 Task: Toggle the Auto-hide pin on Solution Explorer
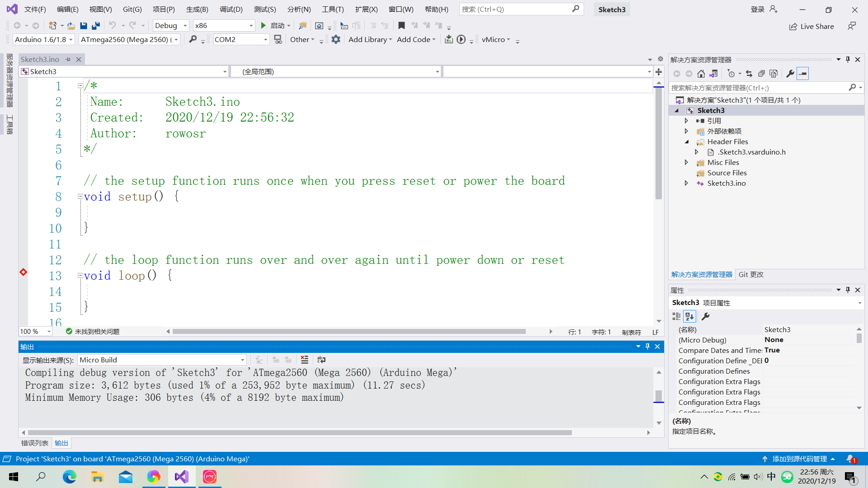coord(848,59)
